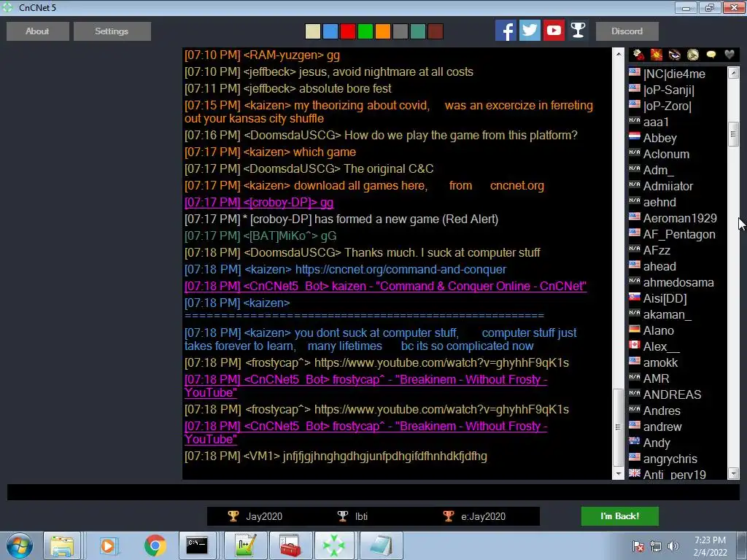Switch to the Notepad++ taskbar icon
The width and height of the screenshot is (747, 560).
pos(246,545)
